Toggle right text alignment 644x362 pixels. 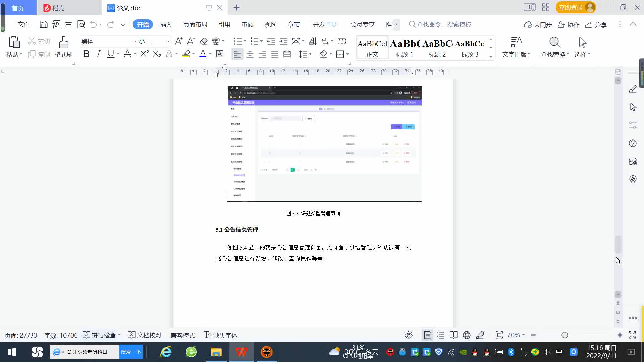click(262, 54)
